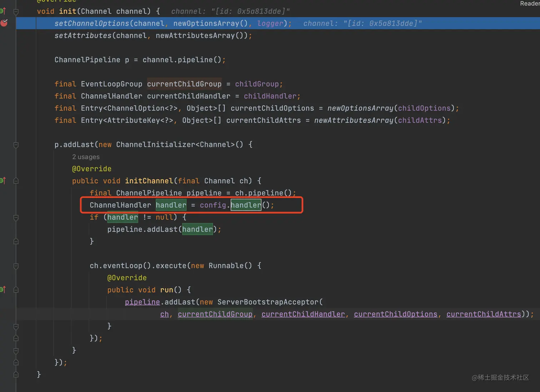540x392 pixels.
Task: Click the underlined currentChildHandler argument
Action: 303,314
